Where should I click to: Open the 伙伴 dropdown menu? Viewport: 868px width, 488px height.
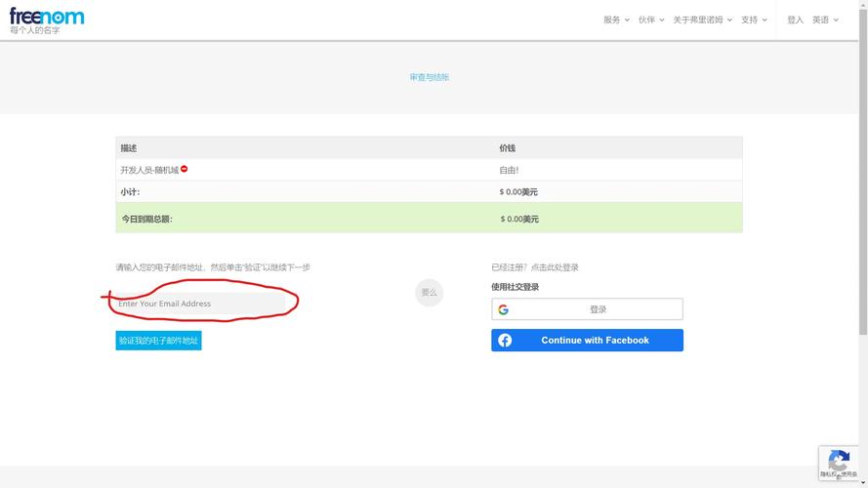(x=651, y=20)
